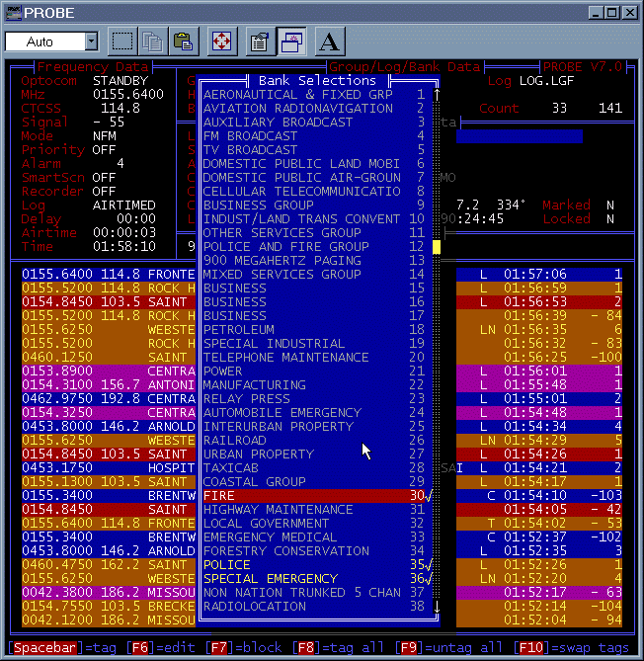Select log row 0453.1750 HOSPIT

(x=109, y=468)
